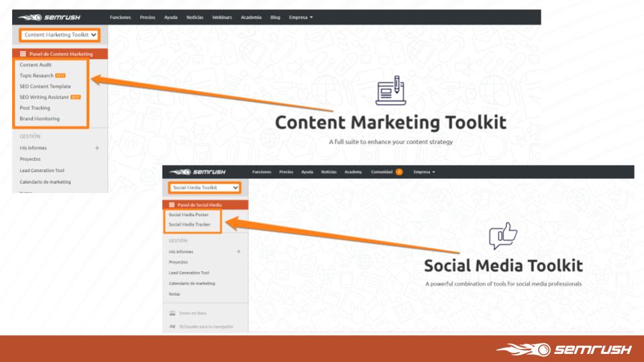Viewport: 644px width, 362px height.
Task: Open Lead Generation Tool in Social Media window
Action: [189, 273]
